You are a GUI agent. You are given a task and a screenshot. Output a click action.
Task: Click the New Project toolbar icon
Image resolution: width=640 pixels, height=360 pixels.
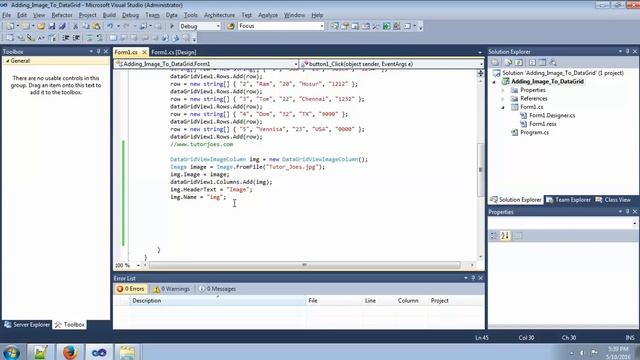(10, 26)
